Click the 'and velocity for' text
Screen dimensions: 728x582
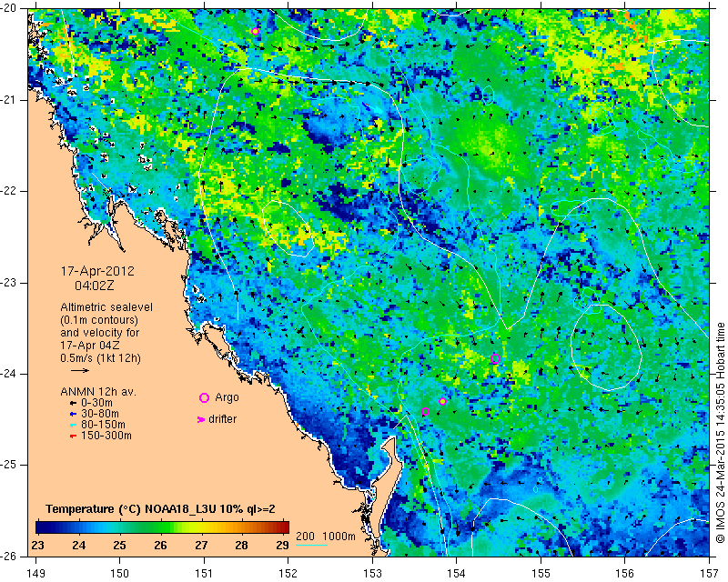coord(100,333)
